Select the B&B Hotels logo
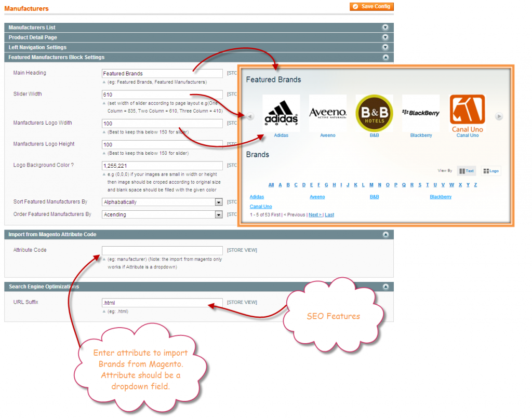 point(374,113)
